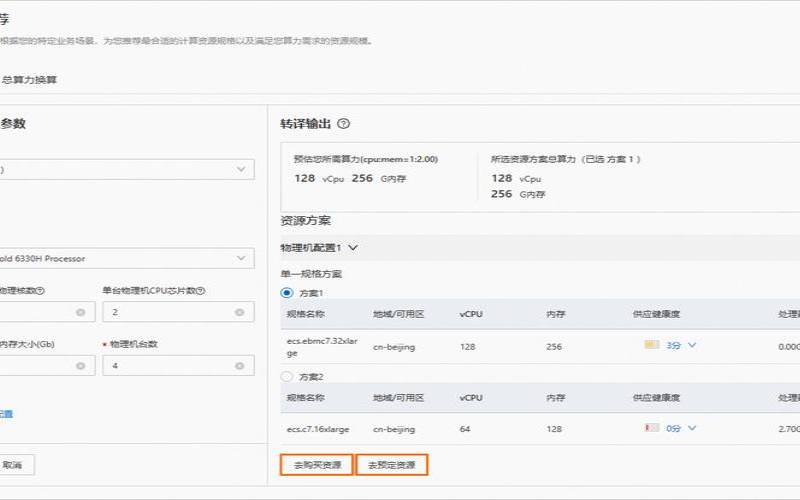
Task: Click the 0分 supply health indicator icon
Action: click(652, 428)
